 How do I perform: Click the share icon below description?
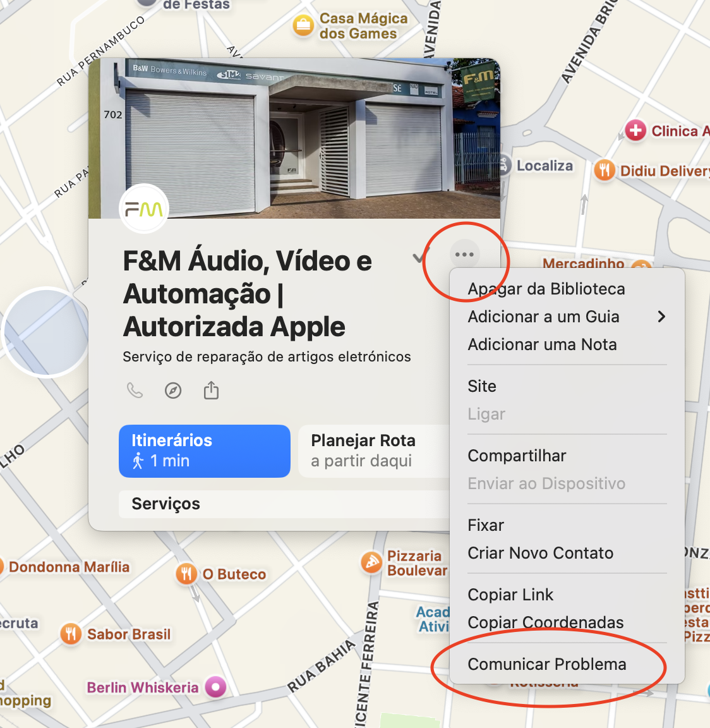click(x=211, y=390)
